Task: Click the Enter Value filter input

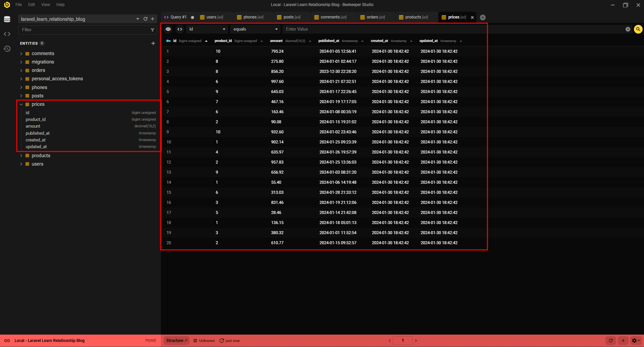Action: (383, 29)
